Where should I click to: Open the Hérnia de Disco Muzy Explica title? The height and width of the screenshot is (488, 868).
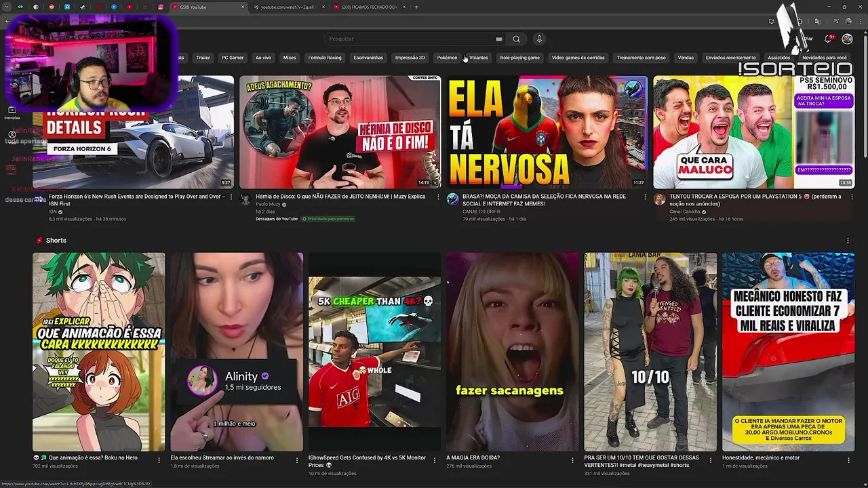(340, 197)
